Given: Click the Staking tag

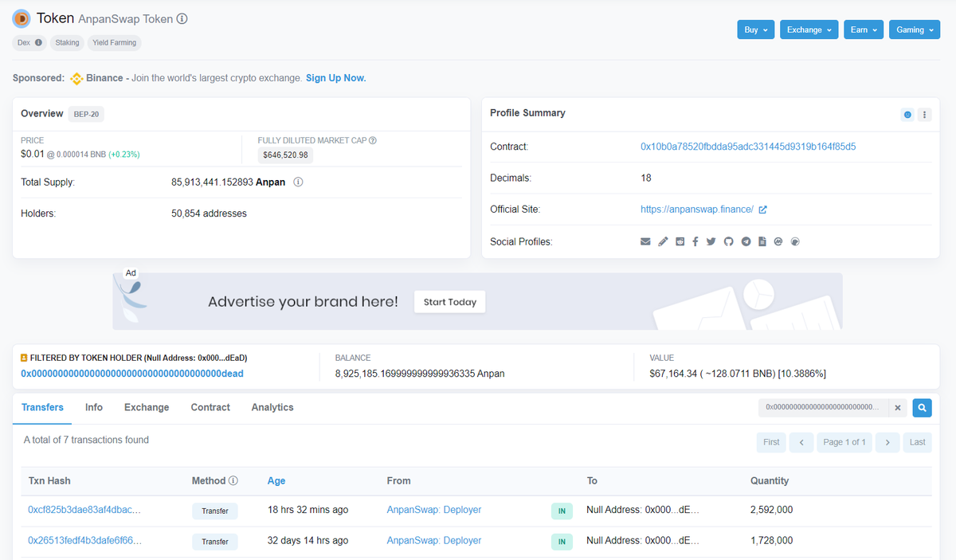Looking at the screenshot, I should coord(67,43).
